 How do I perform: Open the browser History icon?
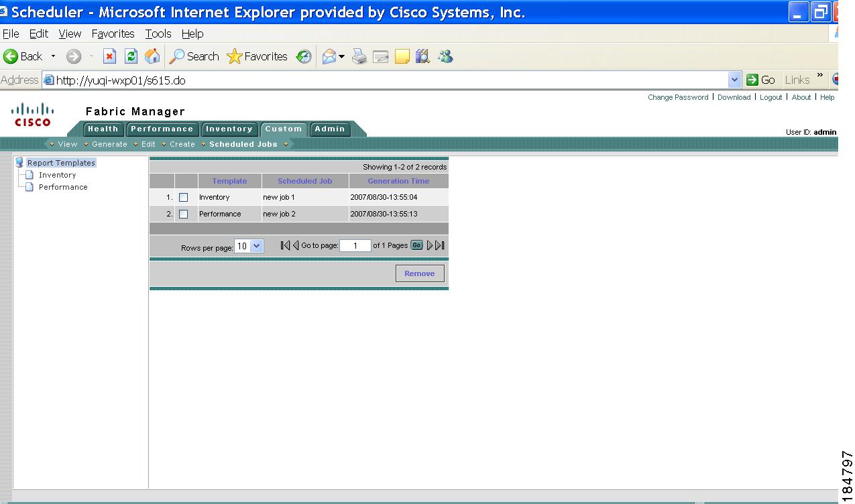tap(304, 57)
